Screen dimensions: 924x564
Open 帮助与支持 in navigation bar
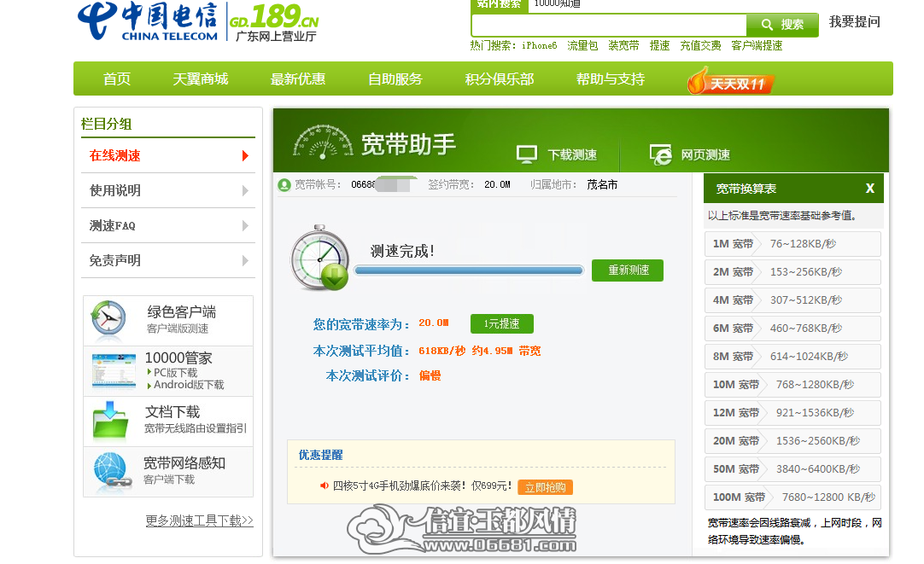[611, 78]
